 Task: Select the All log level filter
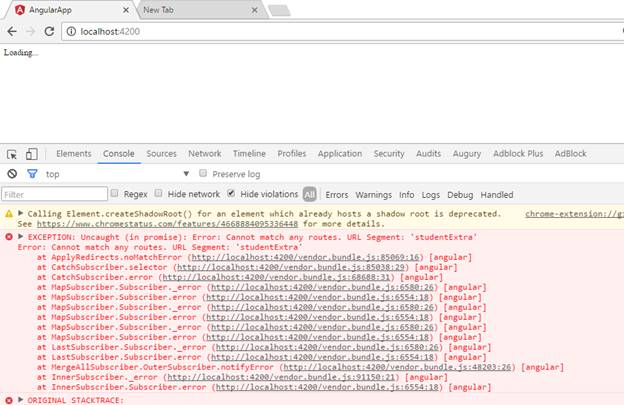pyautogui.click(x=310, y=195)
